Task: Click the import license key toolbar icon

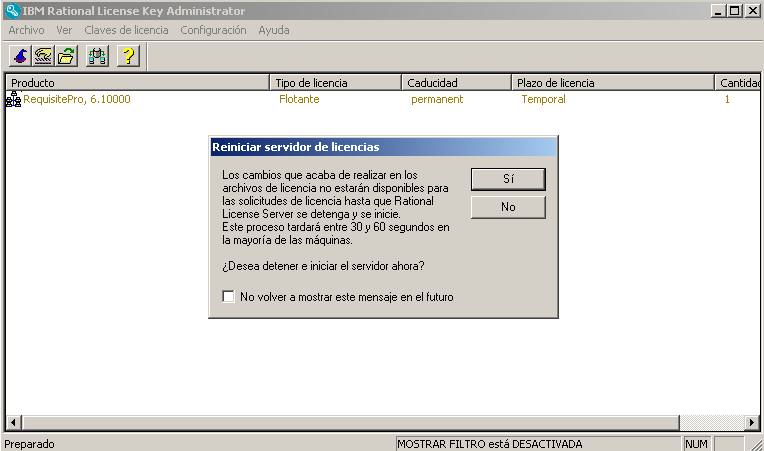Action: tap(43, 56)
